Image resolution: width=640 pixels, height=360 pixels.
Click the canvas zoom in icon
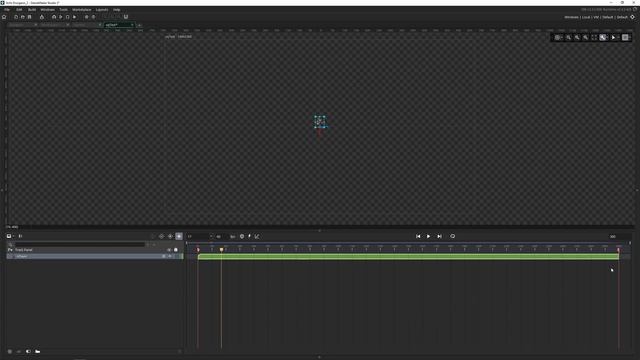(x=577, y=37)
